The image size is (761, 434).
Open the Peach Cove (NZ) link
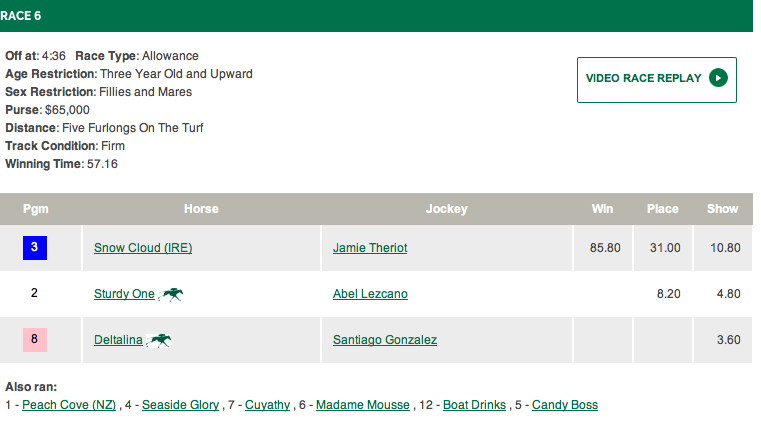(x=69, y=405)
